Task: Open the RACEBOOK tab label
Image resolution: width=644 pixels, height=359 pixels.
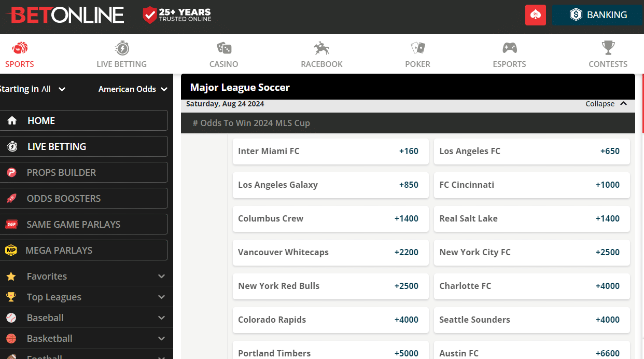Action: point(322,64)
